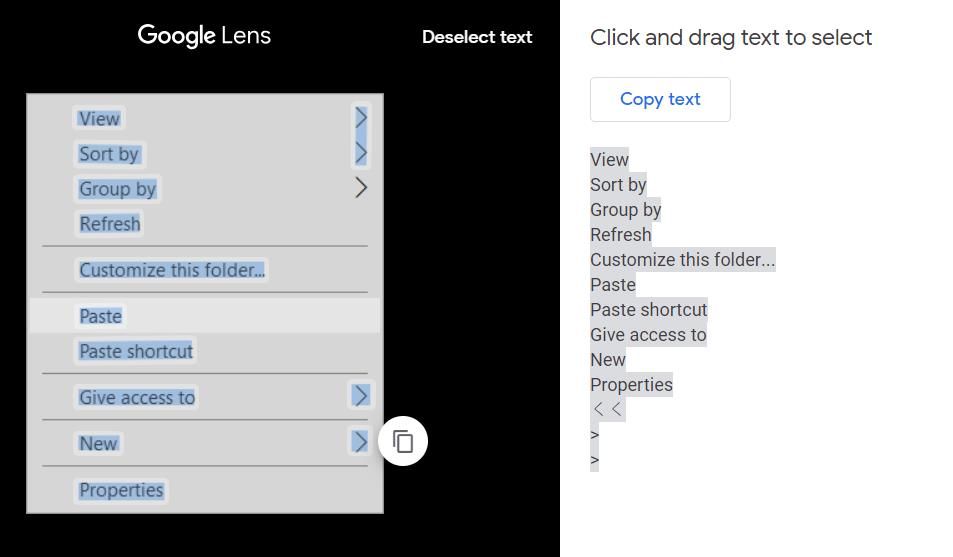Select Refresh in the context menu
The height and width of the screenshot is (557, 953).
click(x=110, y=224)
